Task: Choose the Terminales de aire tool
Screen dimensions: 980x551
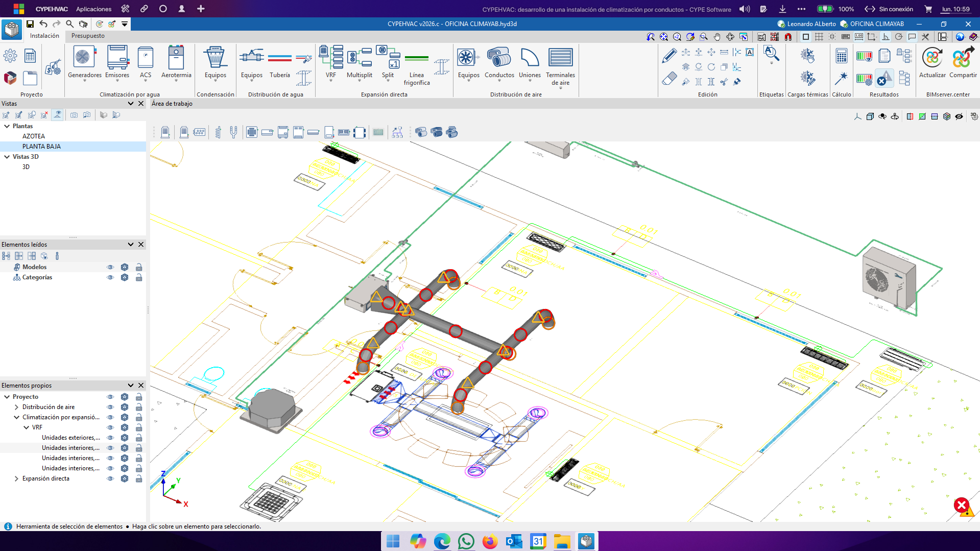Action: (560, 58)
